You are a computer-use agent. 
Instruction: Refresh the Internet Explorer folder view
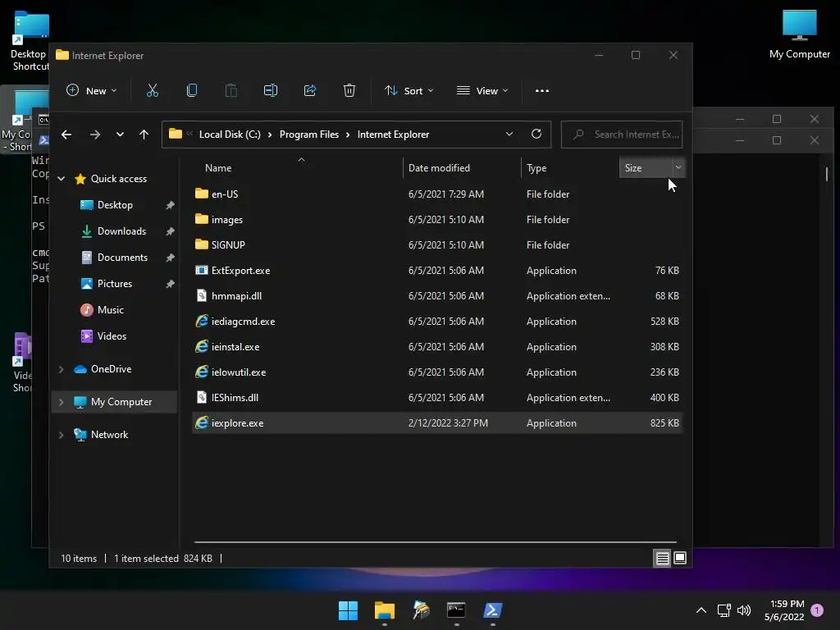(536, 134)
